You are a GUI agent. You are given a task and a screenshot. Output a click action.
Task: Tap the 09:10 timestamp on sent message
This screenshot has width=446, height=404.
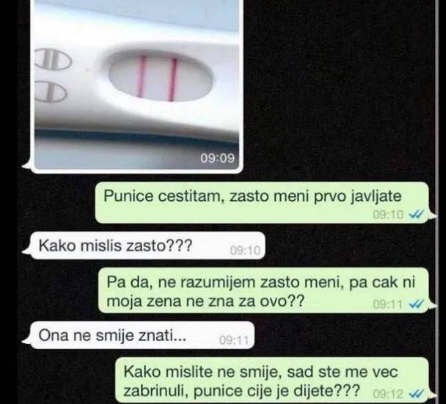coord(388,214)
